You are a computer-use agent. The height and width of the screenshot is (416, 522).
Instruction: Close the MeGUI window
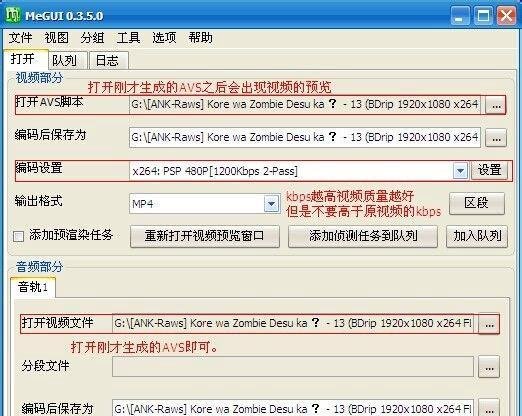click(x=506, y=16)
